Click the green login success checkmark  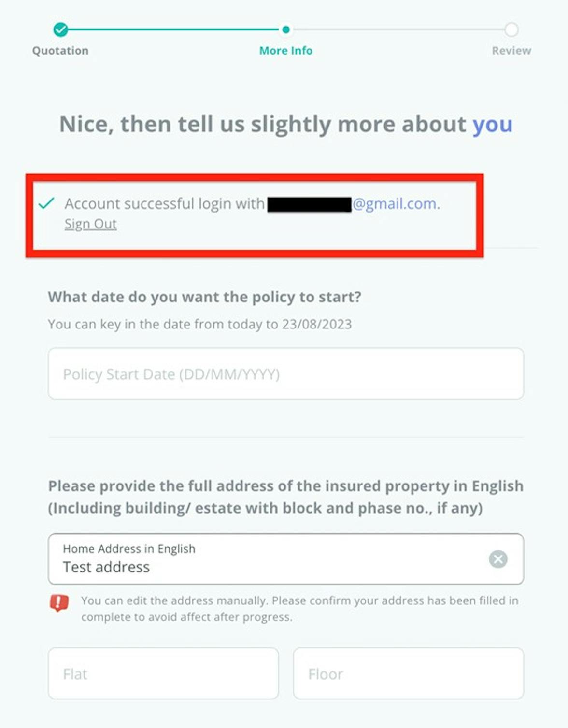click(46, 203)
